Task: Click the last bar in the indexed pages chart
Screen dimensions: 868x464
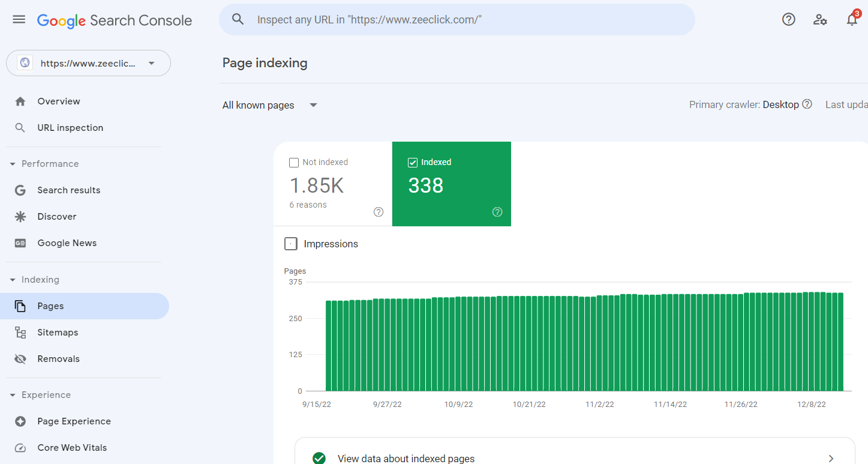Action: [840, 342]
